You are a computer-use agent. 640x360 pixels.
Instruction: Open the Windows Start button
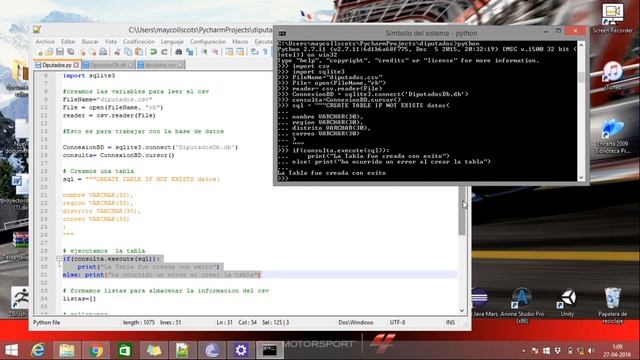(11, 350)
